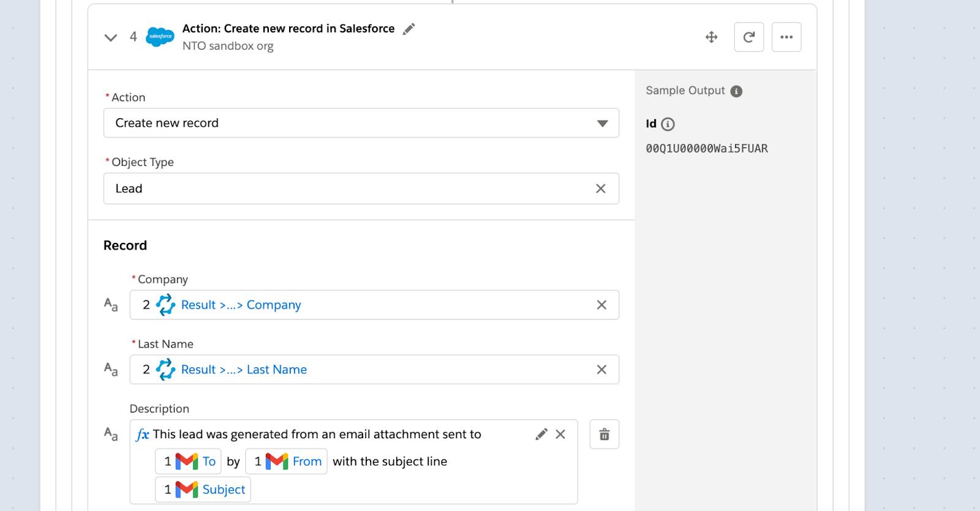Screen dimensions: 980x511
Task: Click the Gmail icon in the Subject pill
Action: [x=187, y=490]
